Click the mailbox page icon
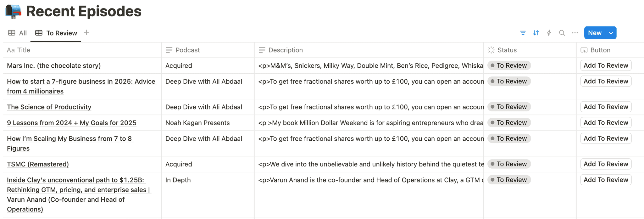Viewport: 644px width, 219px height. click(13, 12)
